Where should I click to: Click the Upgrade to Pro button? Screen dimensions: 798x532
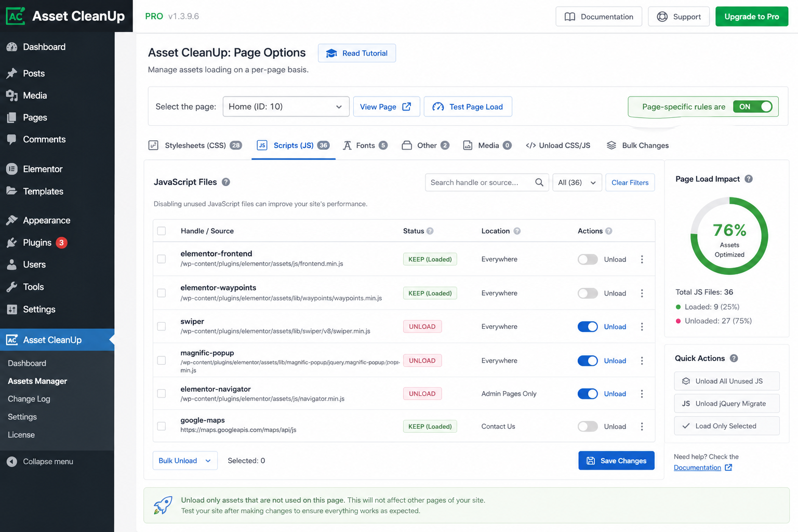click(x=752, y=17)
